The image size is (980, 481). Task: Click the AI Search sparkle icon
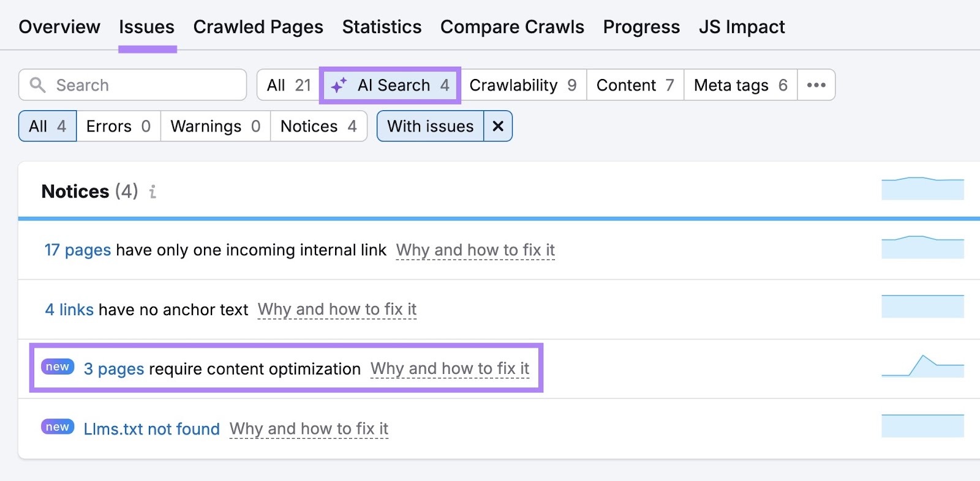click(x=341, y=85)
